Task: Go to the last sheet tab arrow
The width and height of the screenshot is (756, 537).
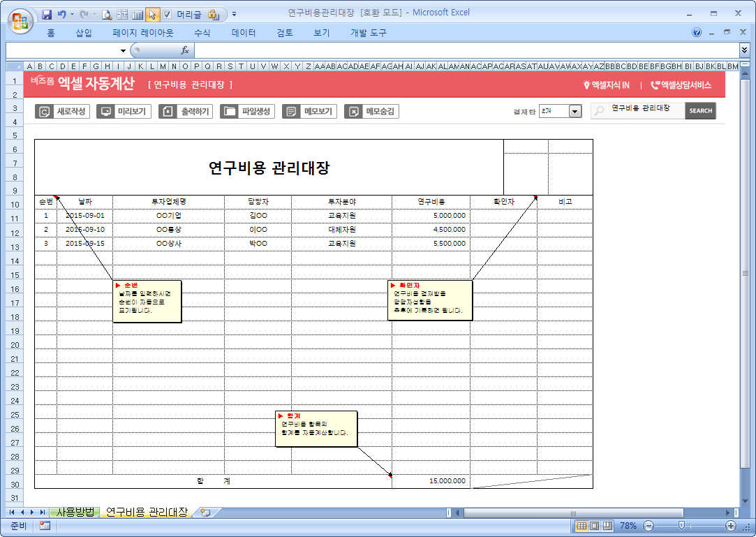Action: pyautogui.click(x=43, y=513)
